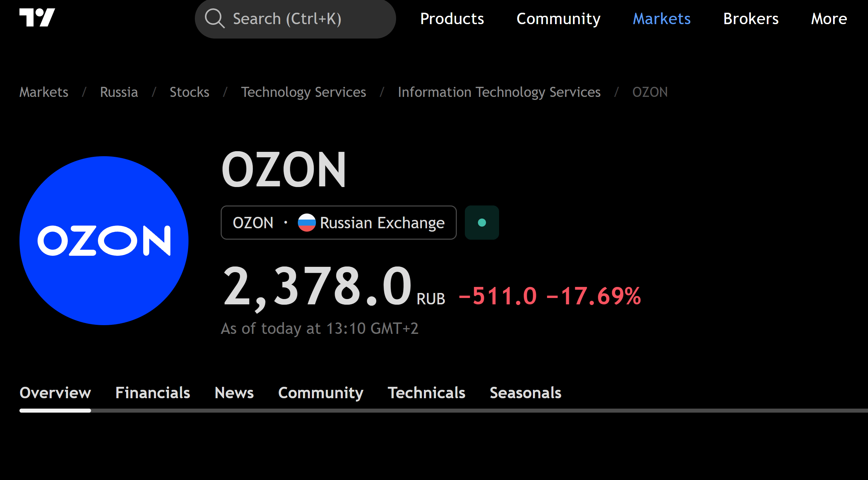The height and width of the screenshot is (480, 868).
Task: Select the Seasonals tab
Action: [525, 393]
